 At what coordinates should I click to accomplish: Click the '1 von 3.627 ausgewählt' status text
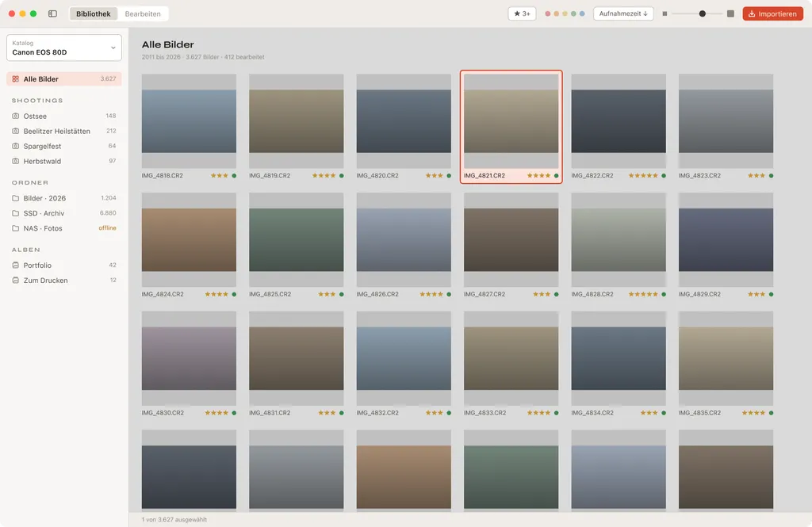pyautogui.click(x=174, y=520)
